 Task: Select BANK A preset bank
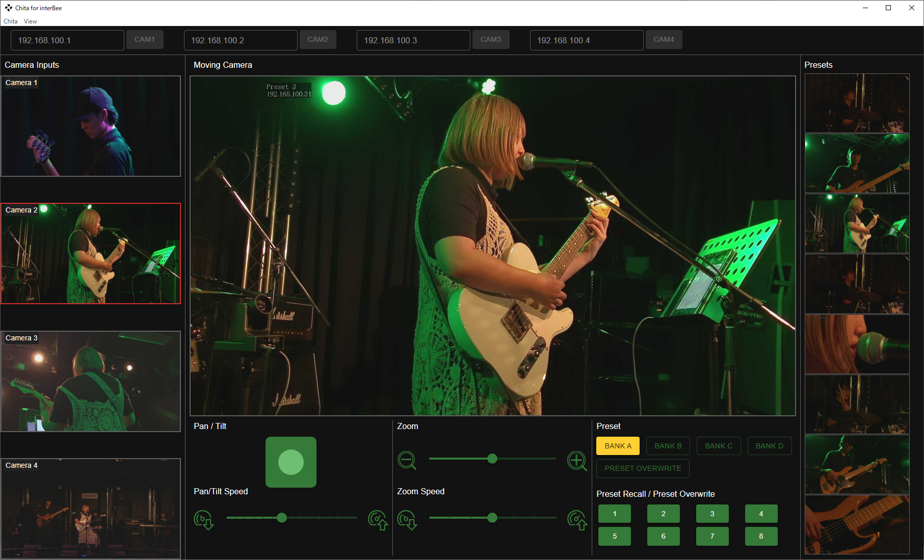[x=618, y=446]
